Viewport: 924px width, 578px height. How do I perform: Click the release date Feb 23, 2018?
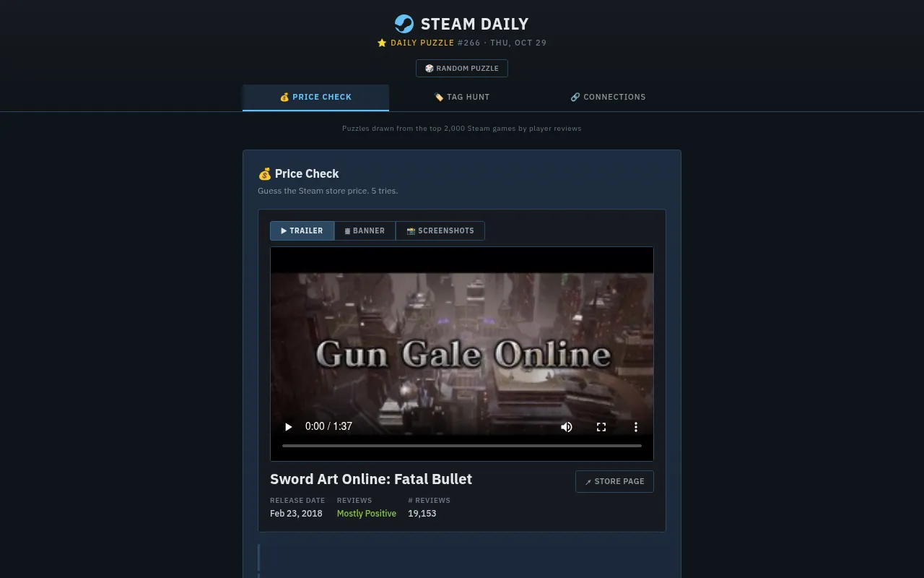coord(296,514)
